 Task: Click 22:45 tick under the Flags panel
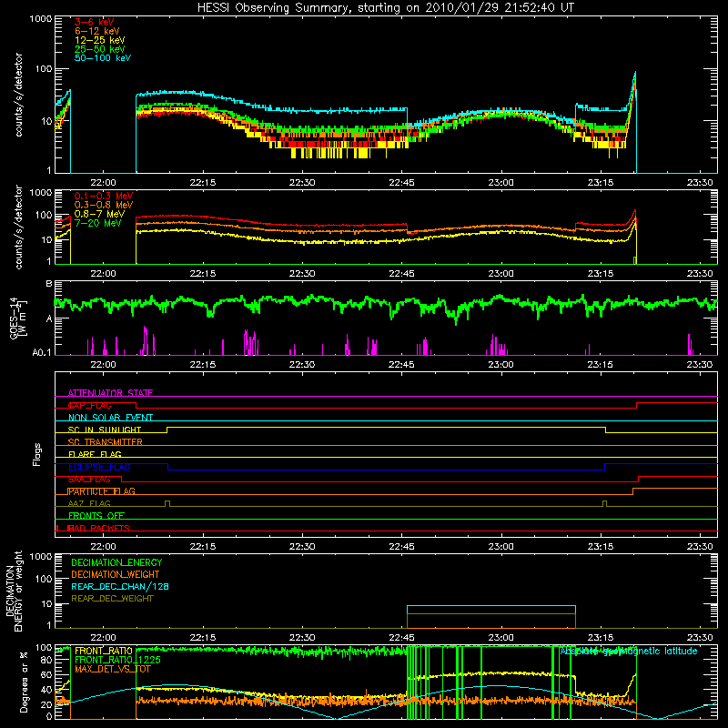[x=401, y=547]
